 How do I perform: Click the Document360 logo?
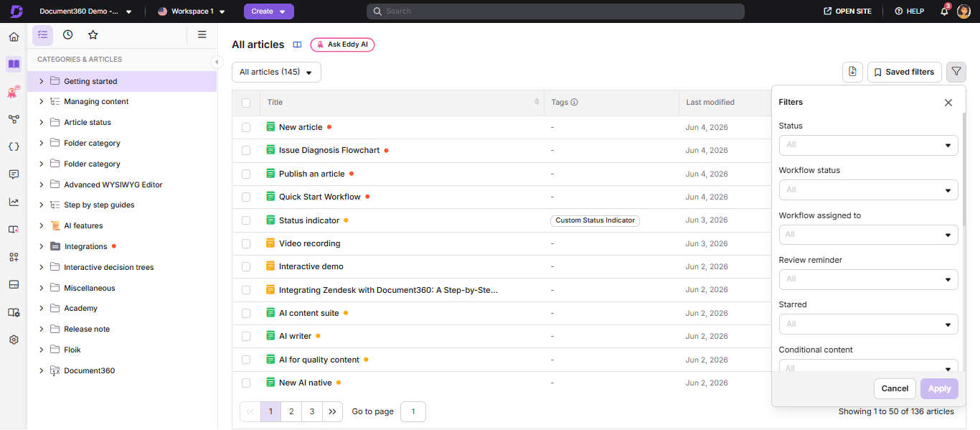click(16, 11)
